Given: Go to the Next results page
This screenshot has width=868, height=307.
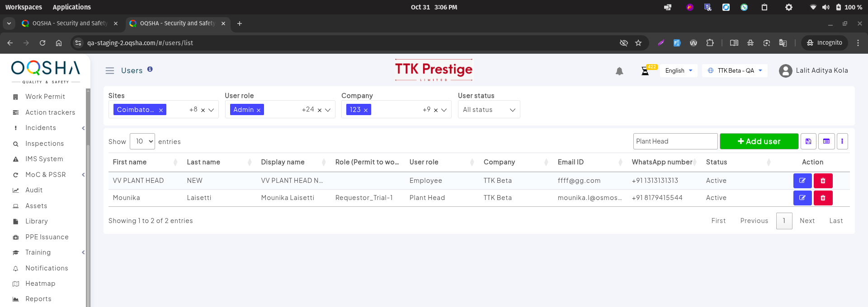Looking at the screenshot, I should pos(807,221).
